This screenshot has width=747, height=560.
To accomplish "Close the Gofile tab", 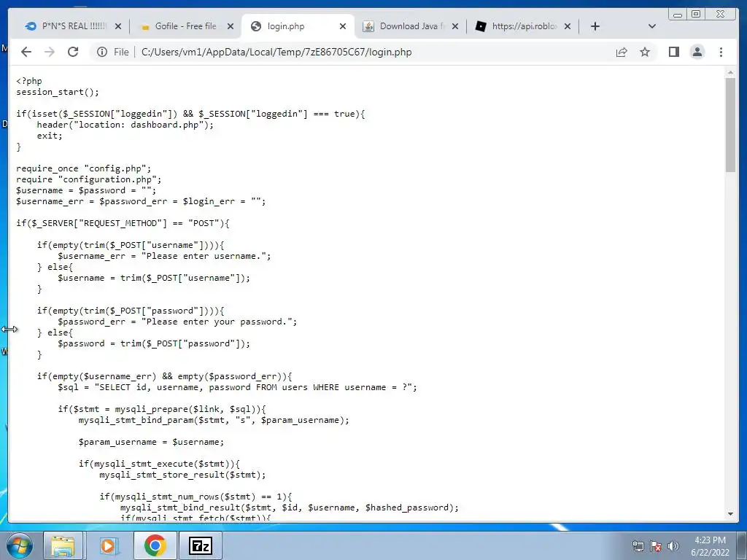I will click(231, 26).
